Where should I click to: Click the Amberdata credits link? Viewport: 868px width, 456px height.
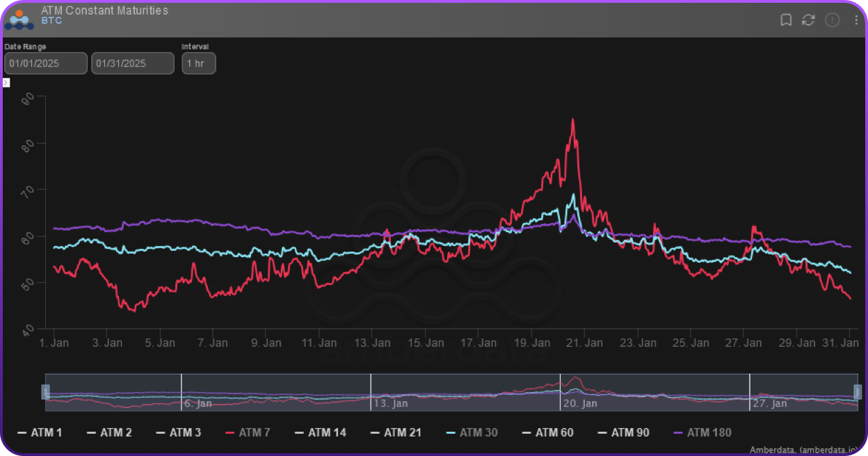[x=809, y=450]
